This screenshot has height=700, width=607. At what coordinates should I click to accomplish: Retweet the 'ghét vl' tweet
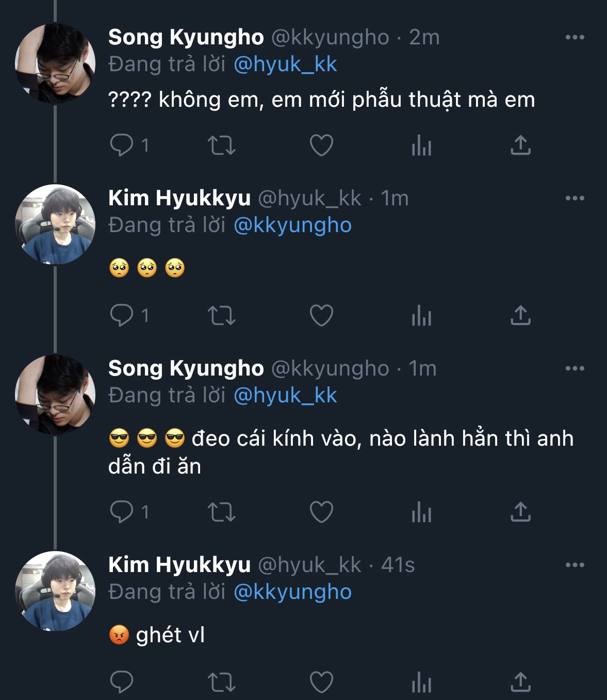click(221, 682)
